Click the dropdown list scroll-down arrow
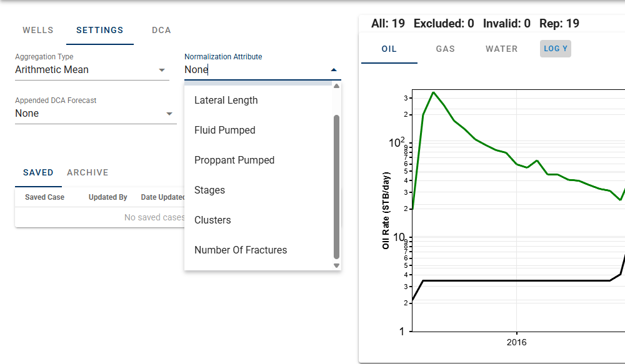 click(336, 265)
